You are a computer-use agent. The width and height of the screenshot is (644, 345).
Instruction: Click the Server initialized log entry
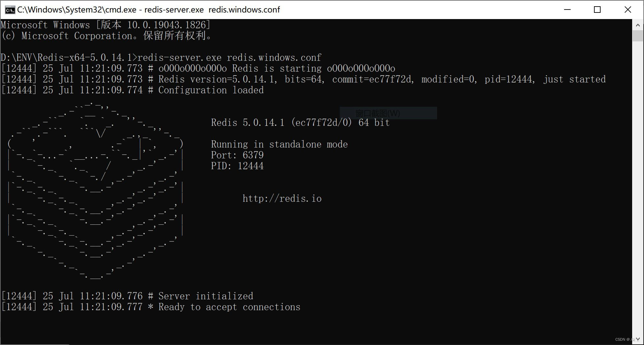[x=127, y=296]
